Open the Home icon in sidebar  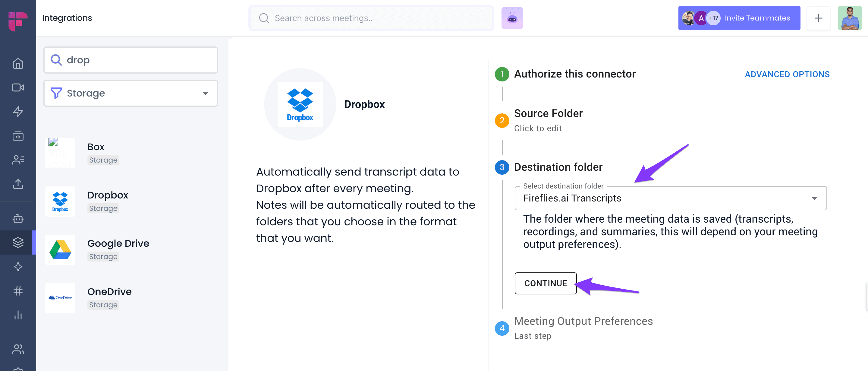pyautogui.click(x=18, y=63)
